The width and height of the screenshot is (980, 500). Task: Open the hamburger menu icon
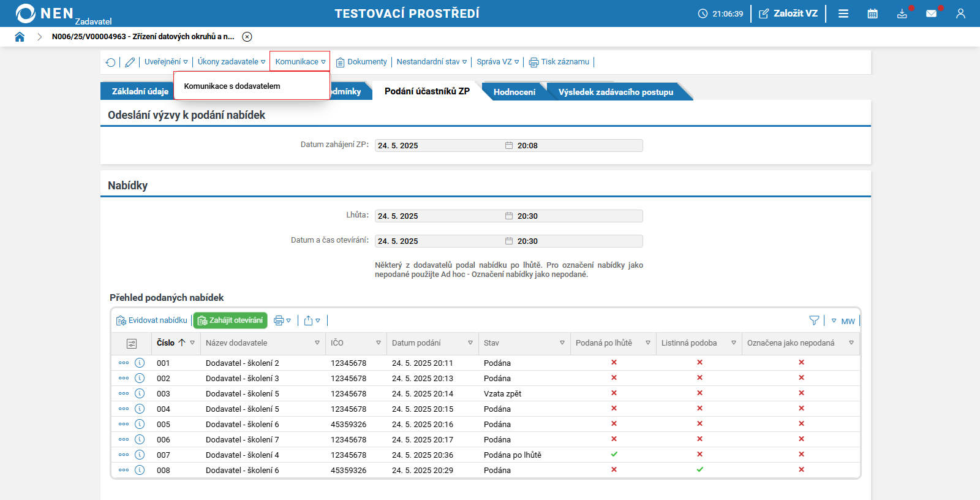coord(843,13)
